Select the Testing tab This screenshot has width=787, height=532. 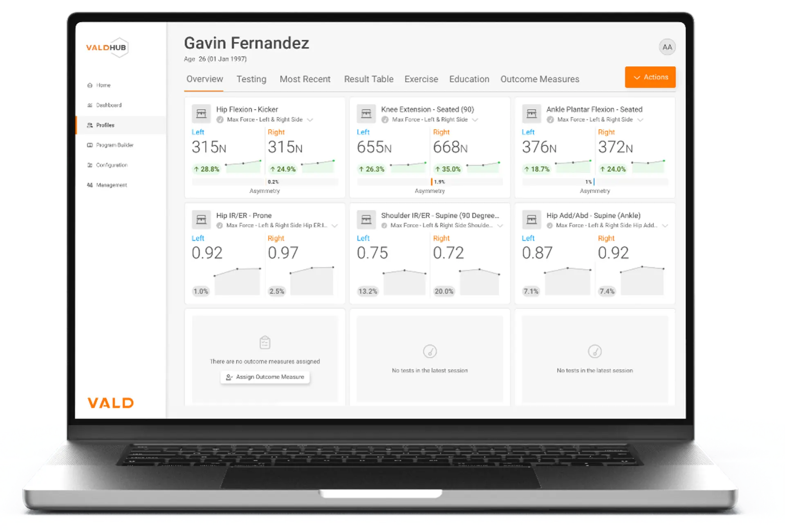pos(250,79)
